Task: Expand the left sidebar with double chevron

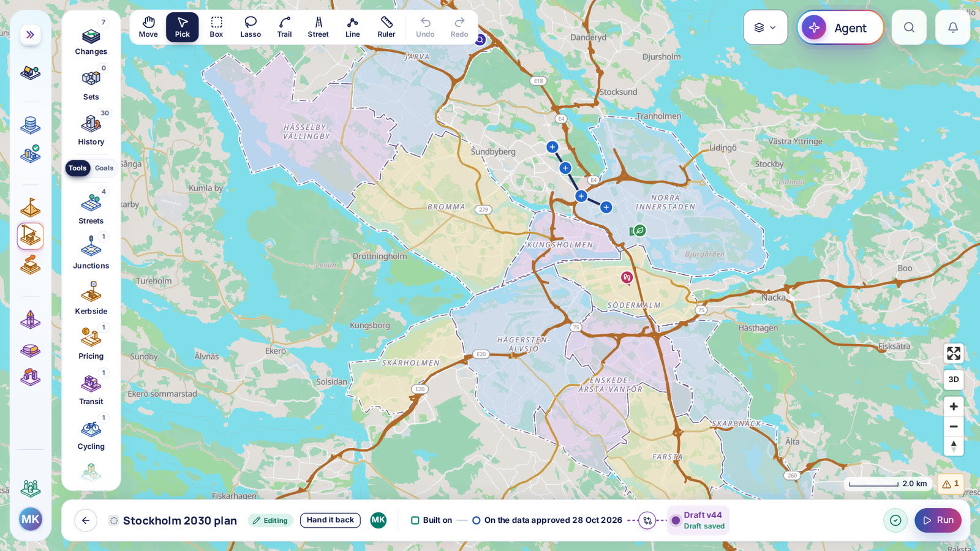Action: pos(30,35)
